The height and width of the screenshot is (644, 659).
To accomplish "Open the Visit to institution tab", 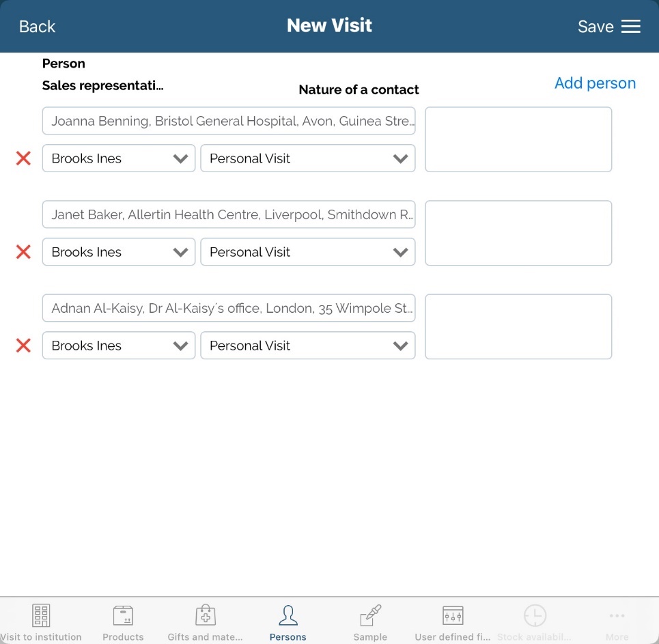I will coord(41,622).
